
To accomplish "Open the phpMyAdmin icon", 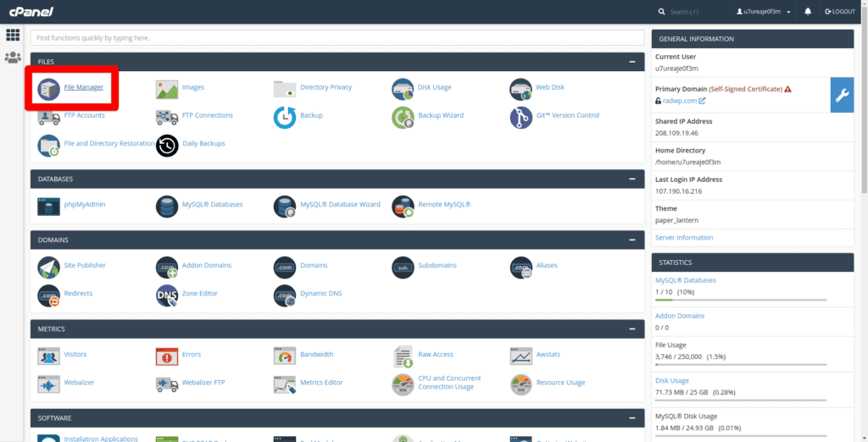I will tap(49, 206).
